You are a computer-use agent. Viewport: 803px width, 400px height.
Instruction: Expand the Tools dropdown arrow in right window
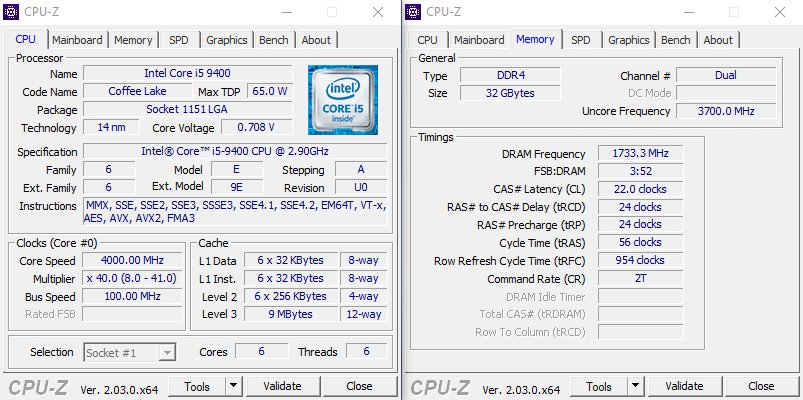(x=636, y=387)
